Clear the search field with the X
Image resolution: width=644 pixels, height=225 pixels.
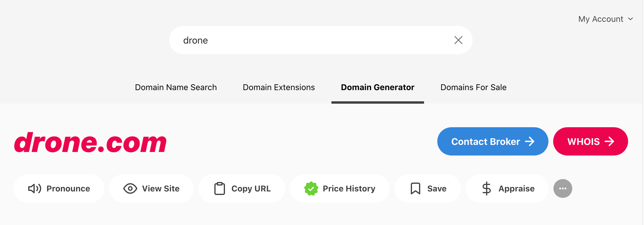click(x=458, y=40)
